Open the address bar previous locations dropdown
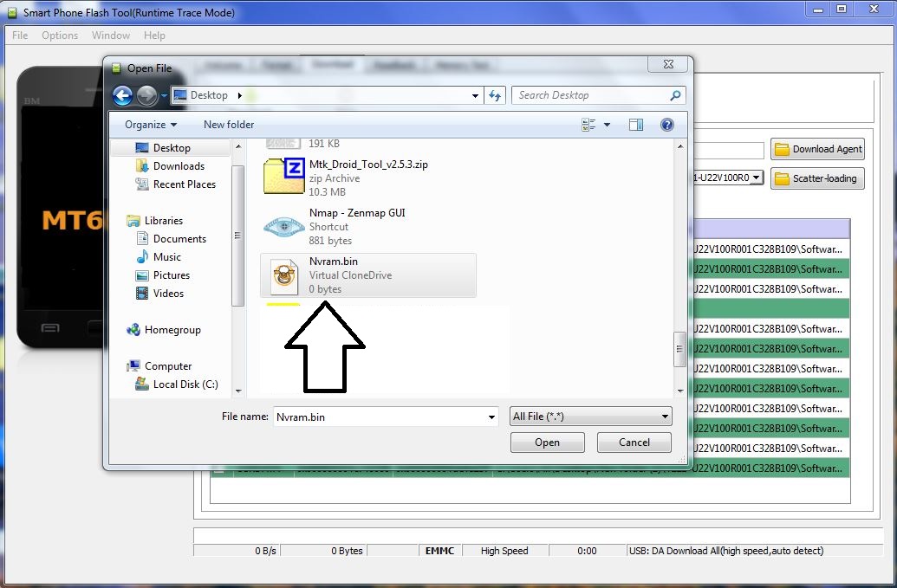Image resolution: width=897 pixels, height=588 pixels. point(475,95)
